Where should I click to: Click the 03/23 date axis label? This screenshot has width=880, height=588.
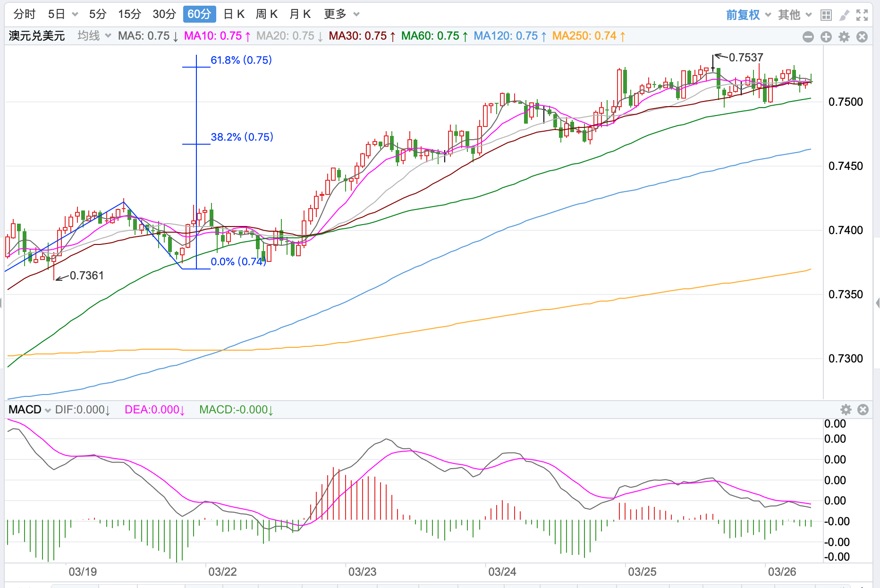(x=363, y=572)
